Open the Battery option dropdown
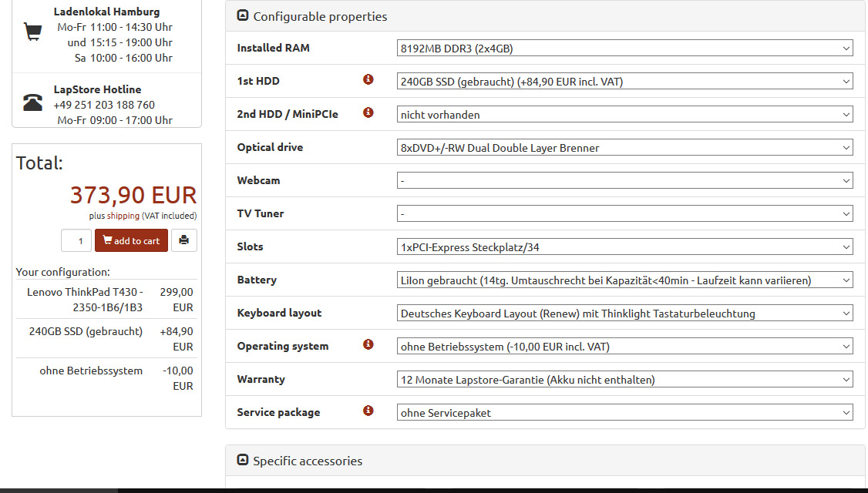 (x=624, y=280)
